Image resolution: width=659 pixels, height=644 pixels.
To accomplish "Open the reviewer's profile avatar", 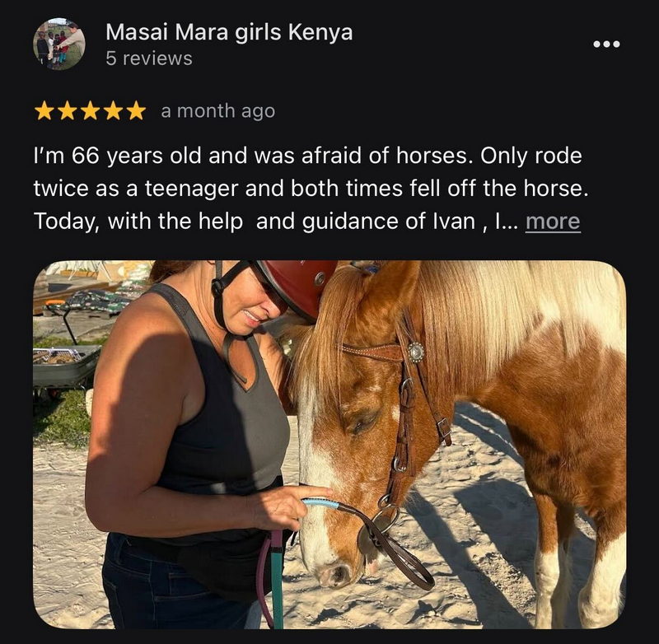I will (x=59, y=44).
